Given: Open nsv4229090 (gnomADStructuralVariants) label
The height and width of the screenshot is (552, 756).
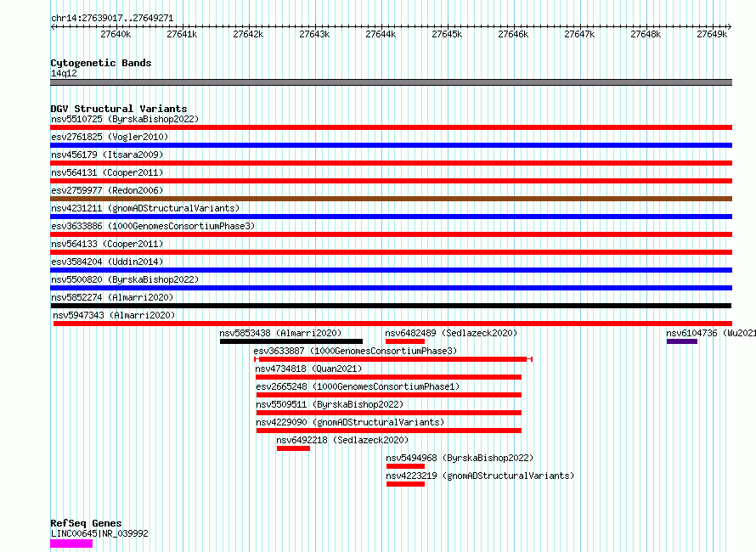Looking at the screenshot, I should pos(350,422).
